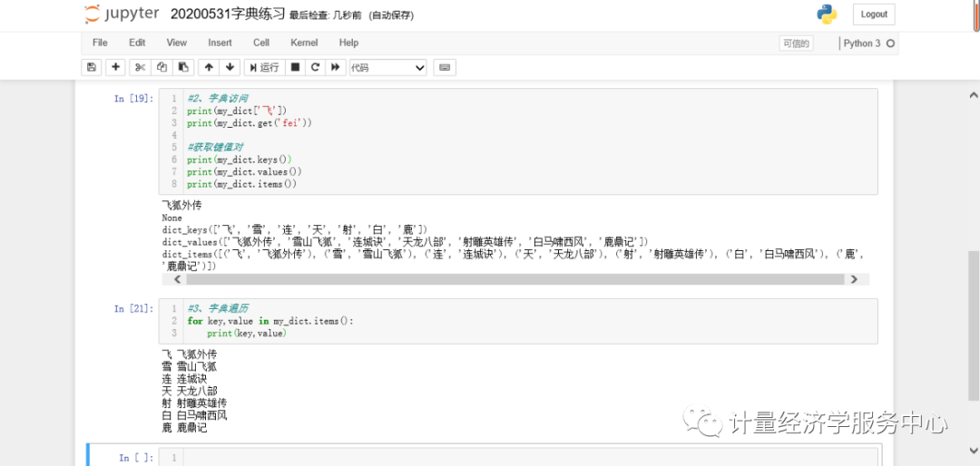Click the kernel idle indicator circle
Screen dimensions: 980x466
coord(891,44)
